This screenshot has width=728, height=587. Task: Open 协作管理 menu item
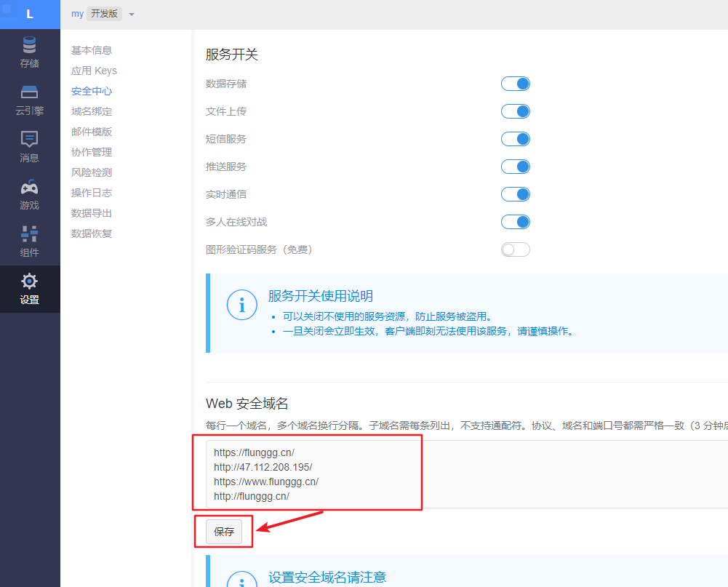(92, 152)
